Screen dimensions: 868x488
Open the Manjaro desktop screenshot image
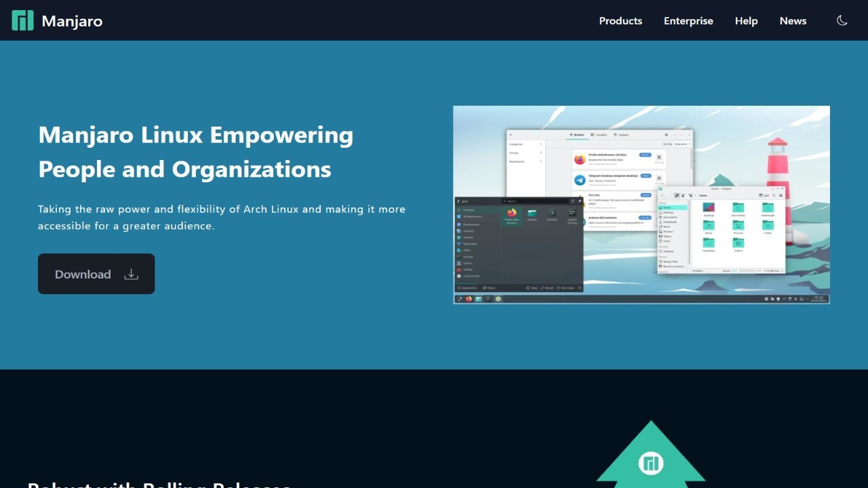642,205
